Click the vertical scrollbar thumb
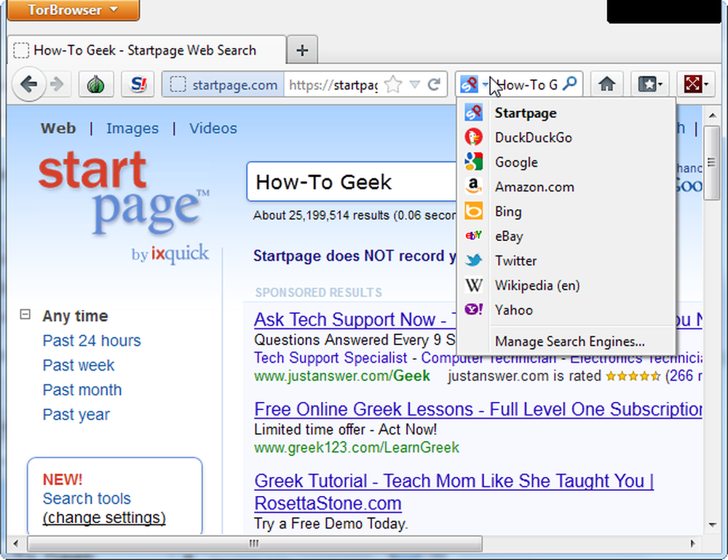728x560 pixels. click(712, 162)
